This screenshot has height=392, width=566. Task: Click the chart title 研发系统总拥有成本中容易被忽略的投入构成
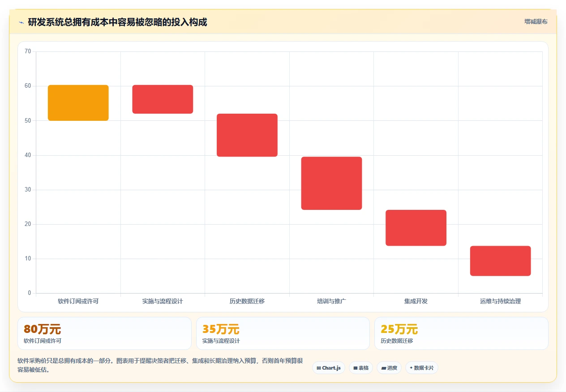(x=117, y=22)
